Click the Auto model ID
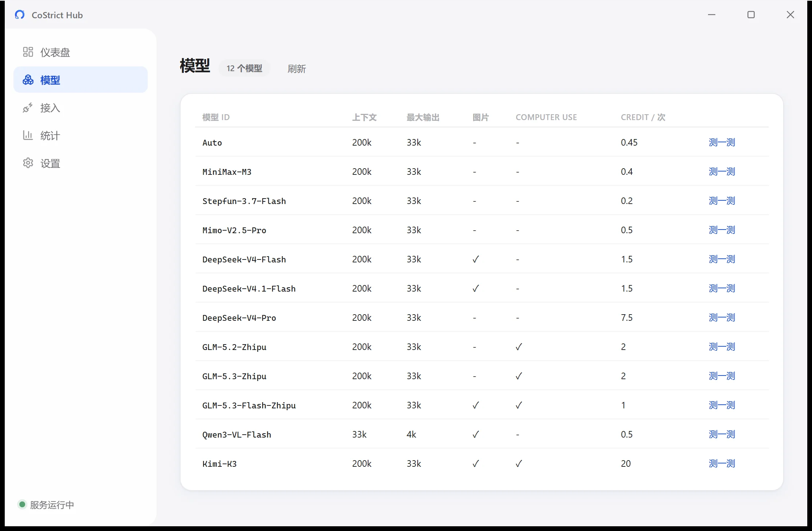Viewport: 812px width, 531px height. pyautogui.click(x=212, y=143)
